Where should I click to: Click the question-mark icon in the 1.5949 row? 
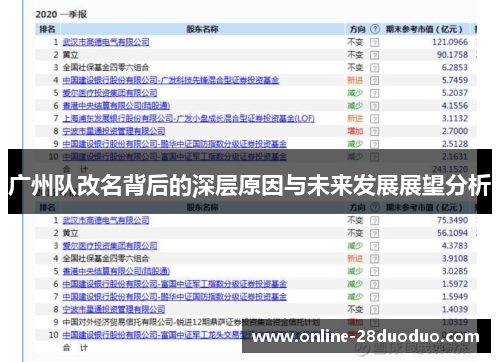pos(375,297)
